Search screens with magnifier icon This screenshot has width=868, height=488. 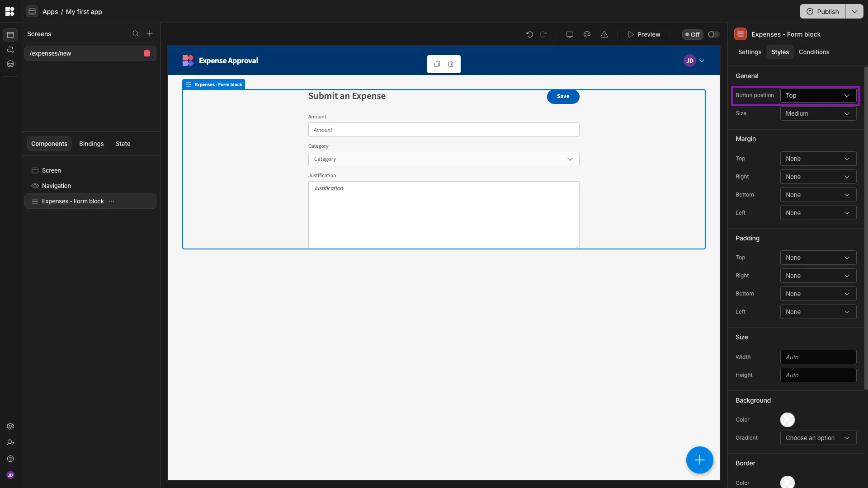point(135,34)
